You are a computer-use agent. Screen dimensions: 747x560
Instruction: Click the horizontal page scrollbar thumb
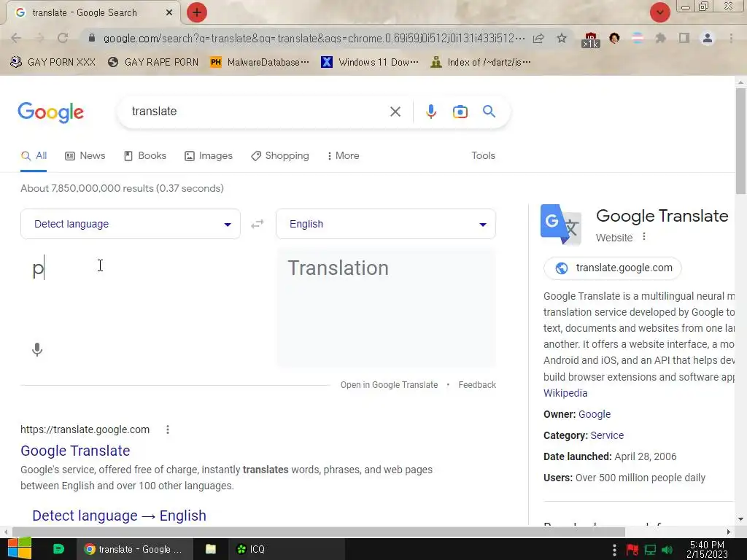coord(318,532)
